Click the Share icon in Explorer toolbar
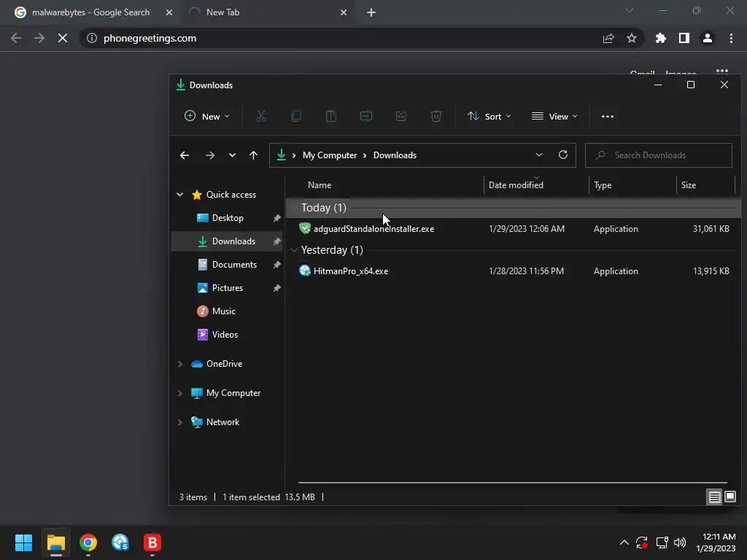The height and width of the screenshot is (560, 747). click(401, 116)
